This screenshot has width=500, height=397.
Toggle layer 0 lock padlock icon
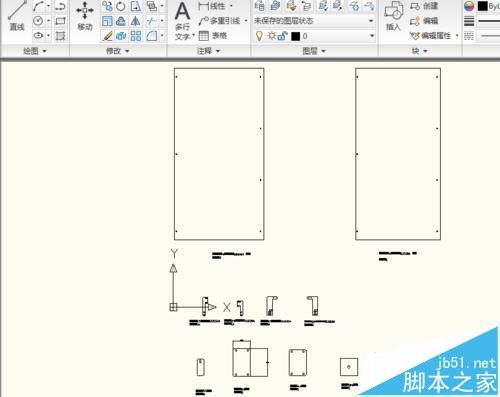click(x=282, y=36)
